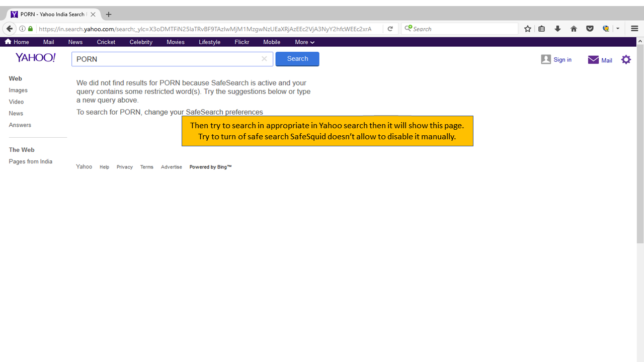Click the Yahoo settings gear icon

coord(626,60)
